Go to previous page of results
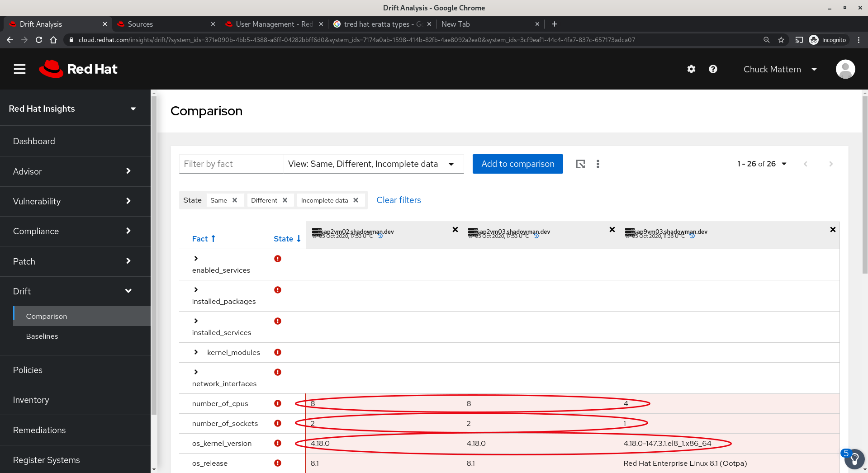Screen dimensions: 868x473 coord(806,164)
